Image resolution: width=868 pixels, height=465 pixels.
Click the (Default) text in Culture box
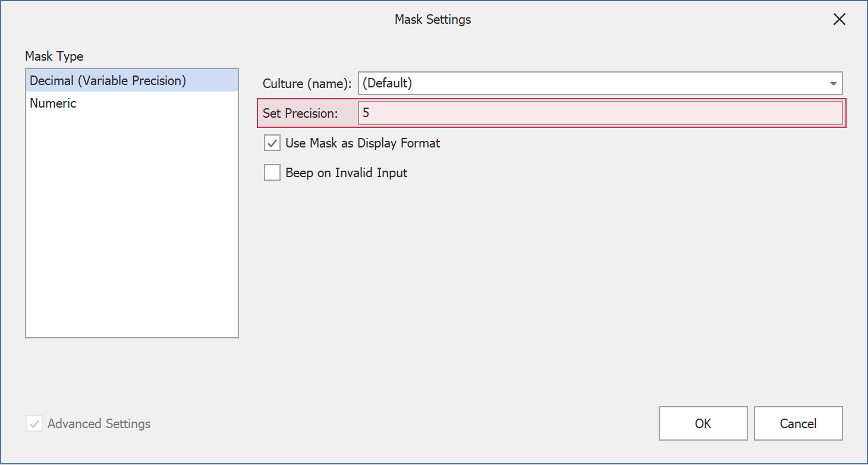[387, 83]
